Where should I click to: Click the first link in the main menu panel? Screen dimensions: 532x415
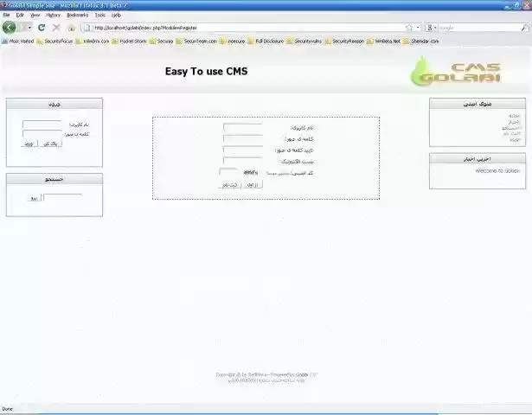pos(514,116)
